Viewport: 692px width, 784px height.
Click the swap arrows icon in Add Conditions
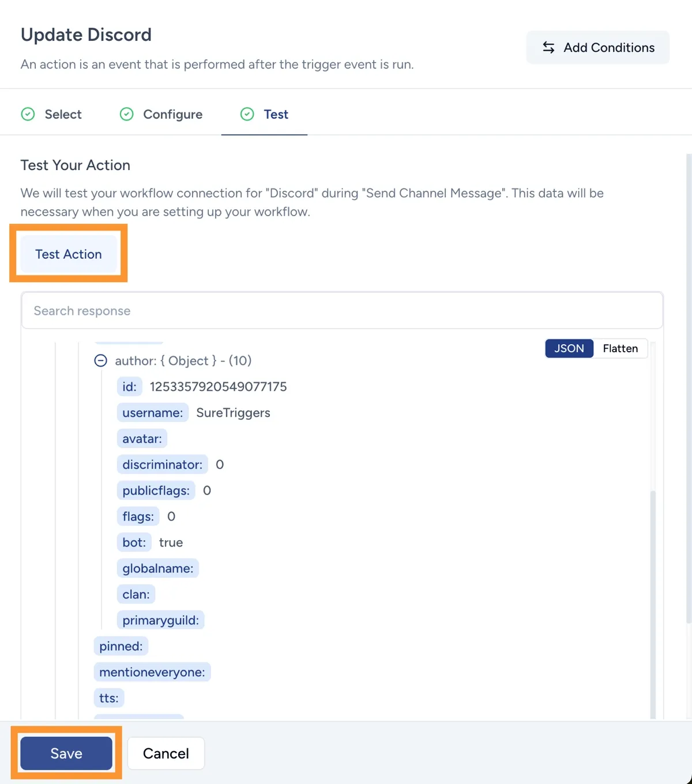tap(548, 47)
